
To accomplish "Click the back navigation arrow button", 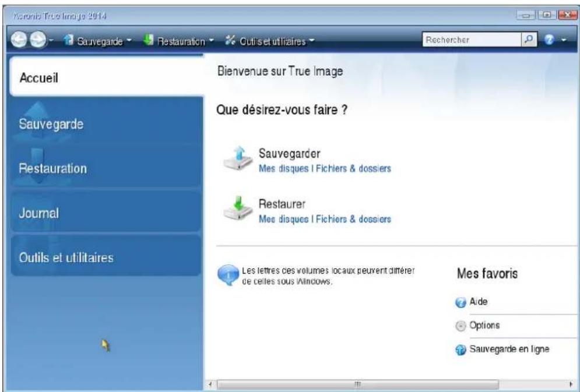I will 19,41.
